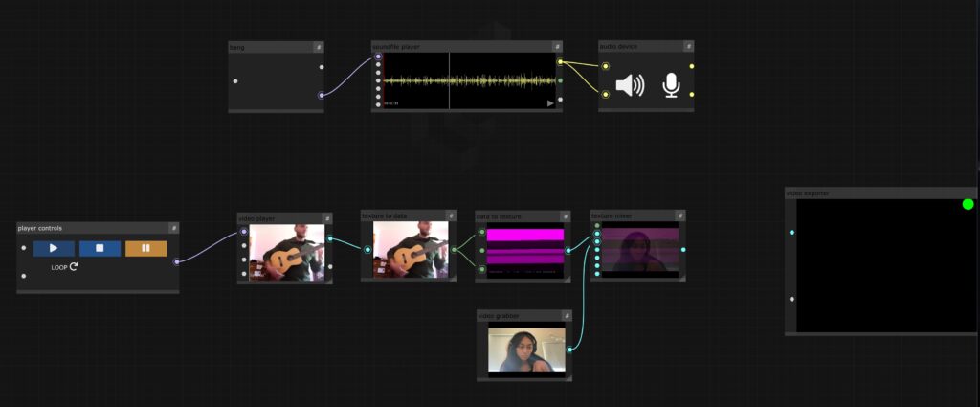Screen dimensions: 980x407
Task: Click the data to texture's top green inlet pin
Action: coord(482,232)
